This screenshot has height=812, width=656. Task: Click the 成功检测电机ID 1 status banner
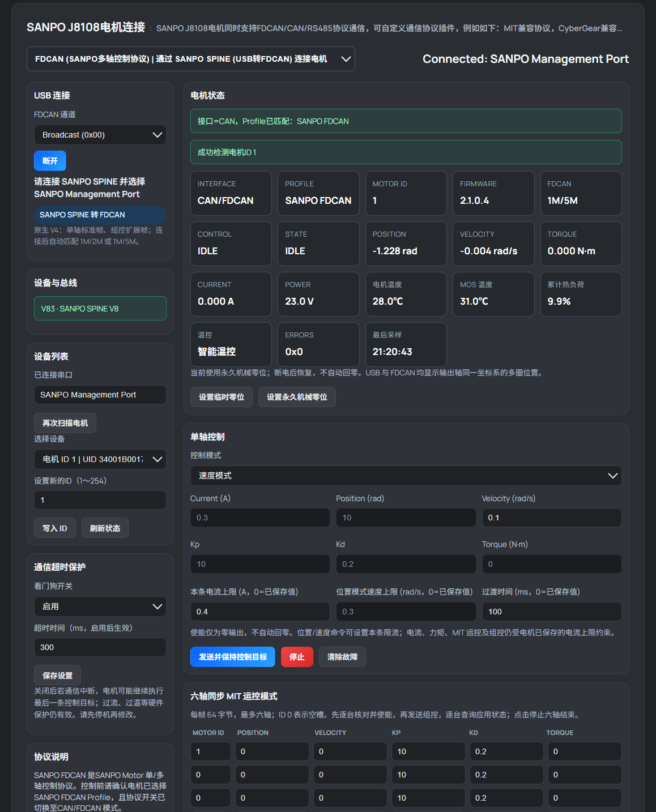tap(406, 152)
